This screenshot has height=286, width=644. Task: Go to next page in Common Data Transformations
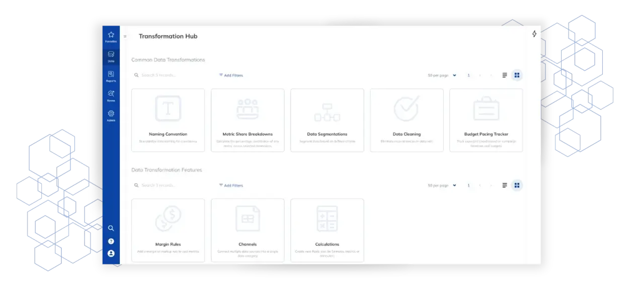coord(491,75)
